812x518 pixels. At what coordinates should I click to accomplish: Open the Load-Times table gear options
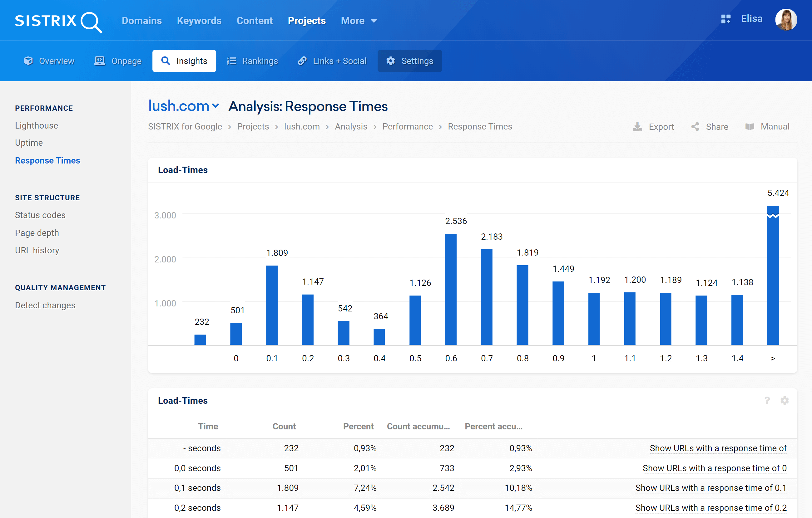click(x=785, y=400)
